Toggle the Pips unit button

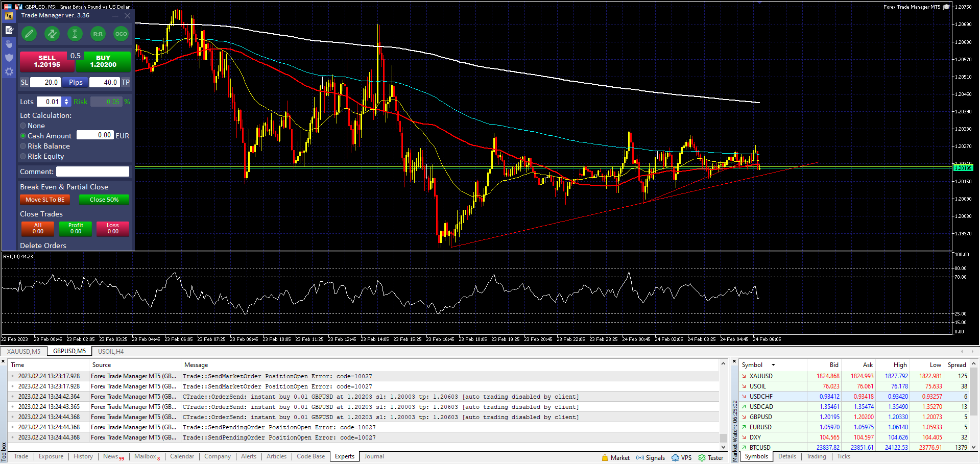pyautogui.click(x=76, y=82)
